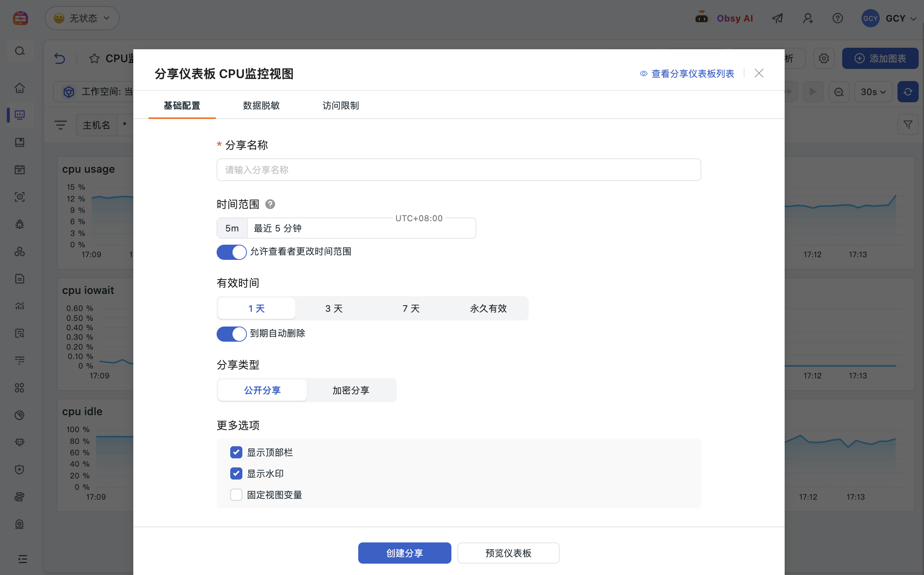Click the zoom out magnifier icon

tap(838, 92)
